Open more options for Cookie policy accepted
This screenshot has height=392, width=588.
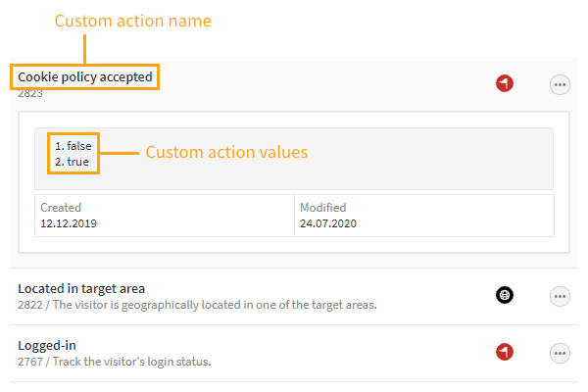(x=560, y=85)
